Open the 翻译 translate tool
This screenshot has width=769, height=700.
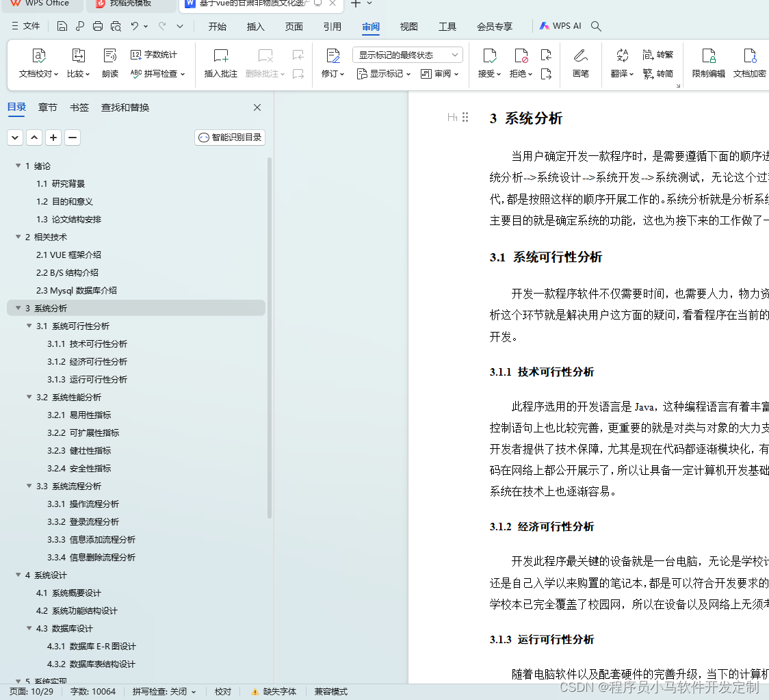[x=623, y=63]
